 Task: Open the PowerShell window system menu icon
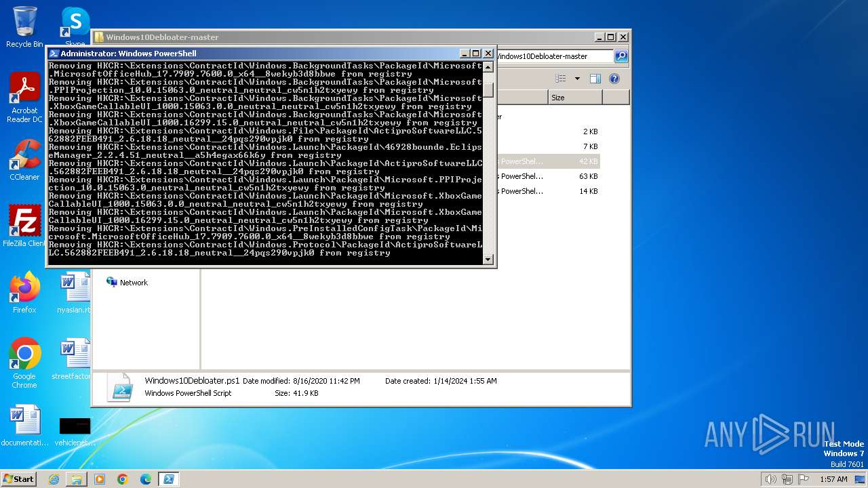coord(54,54)
